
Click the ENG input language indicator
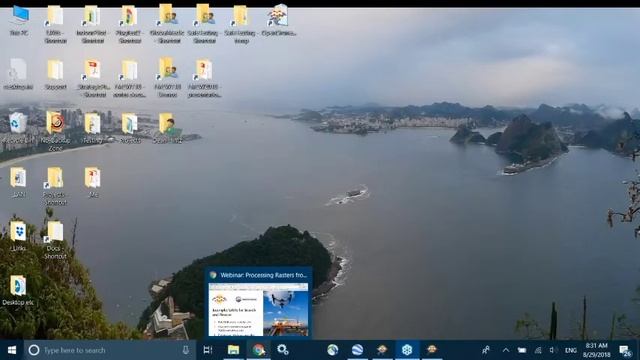[x=571, y=350]
